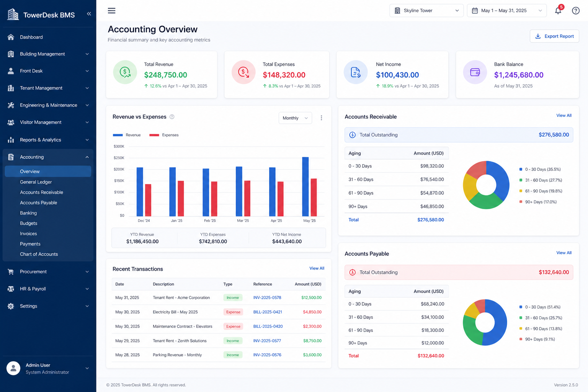Click the hamburger menu icon
The width and height of the screenshot is (588, 392).
click(x=111, y=10)
